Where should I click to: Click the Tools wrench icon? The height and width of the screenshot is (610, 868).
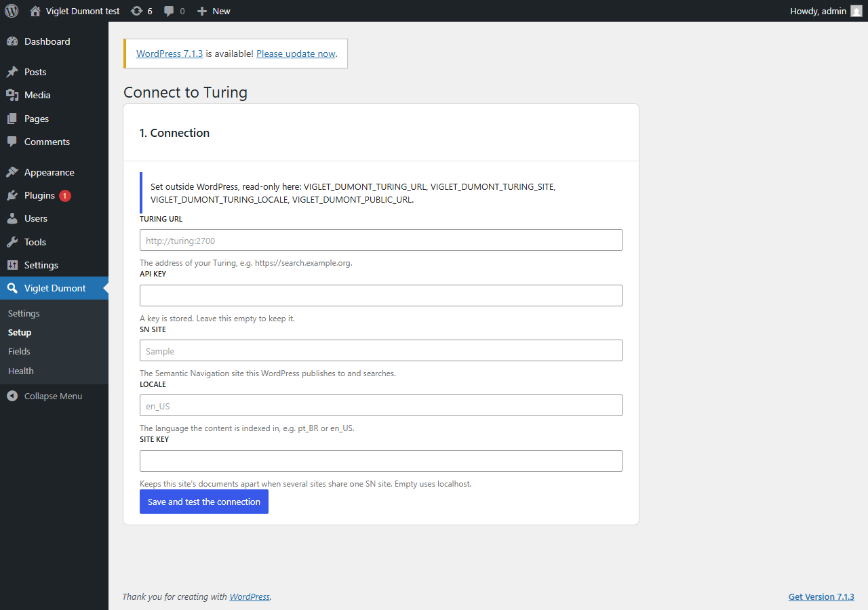12,242
